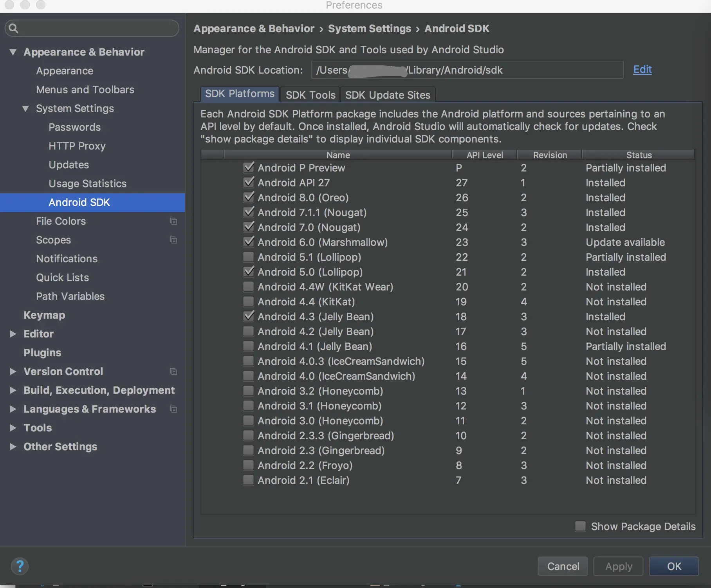Sort table by Name column header
This screenshot has width=711, height=588.
click(338, 155)
